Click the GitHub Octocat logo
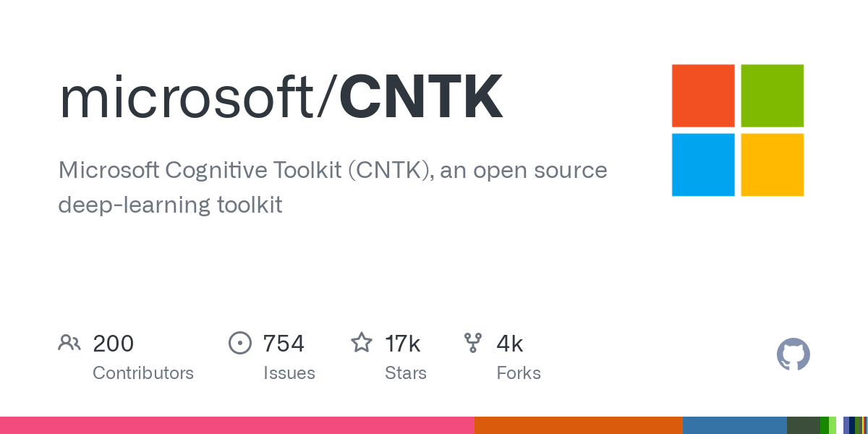The height and width of the screenshot is (434, 868). pyautogui.click(x=793, y=354)
